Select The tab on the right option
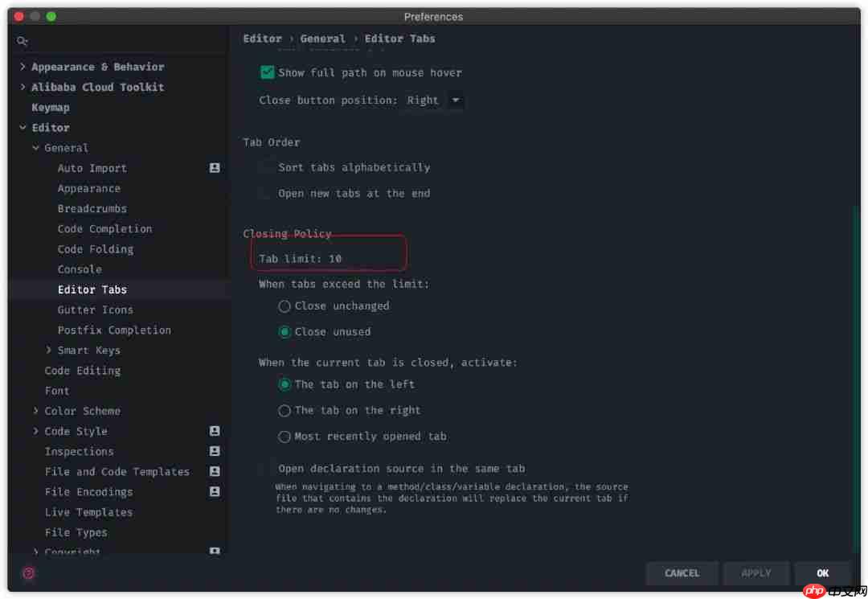 [x=285, y=411]
